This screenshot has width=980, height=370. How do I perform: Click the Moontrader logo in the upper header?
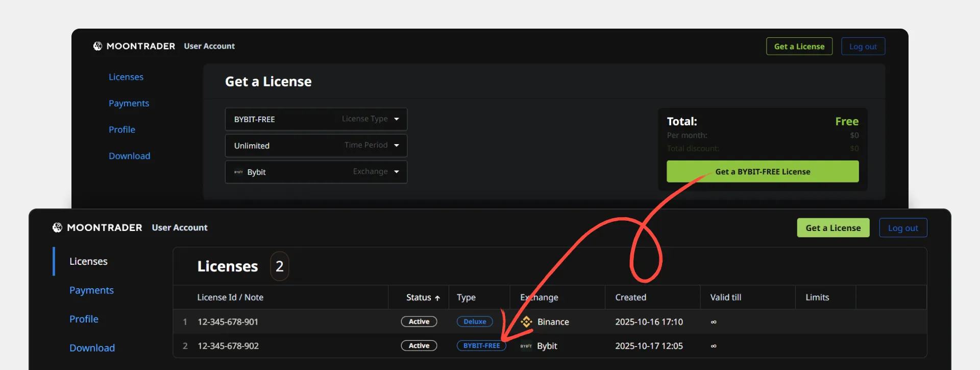97,46
